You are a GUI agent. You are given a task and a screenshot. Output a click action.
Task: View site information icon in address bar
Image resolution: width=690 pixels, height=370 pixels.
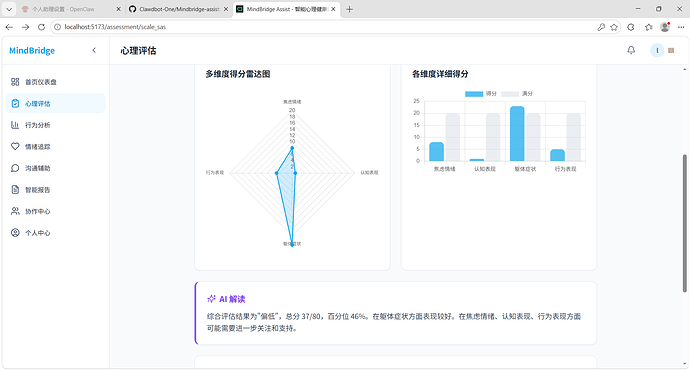(x=57, y=27)
